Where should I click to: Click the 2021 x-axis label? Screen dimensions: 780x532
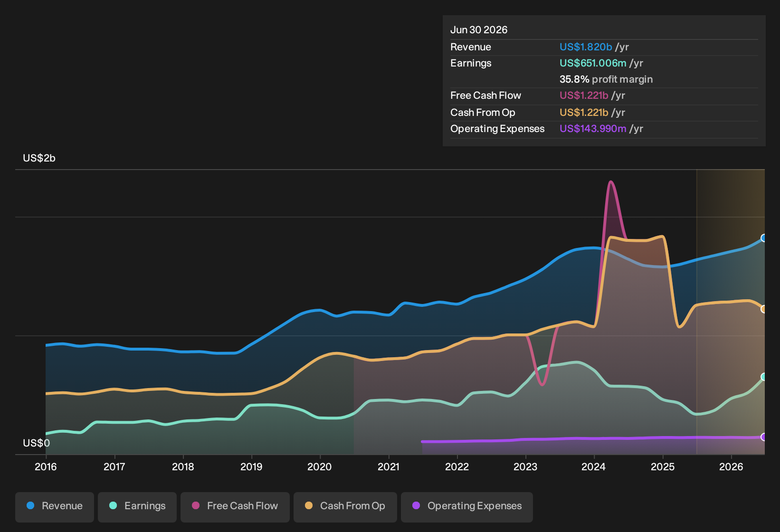click(389, 467)
